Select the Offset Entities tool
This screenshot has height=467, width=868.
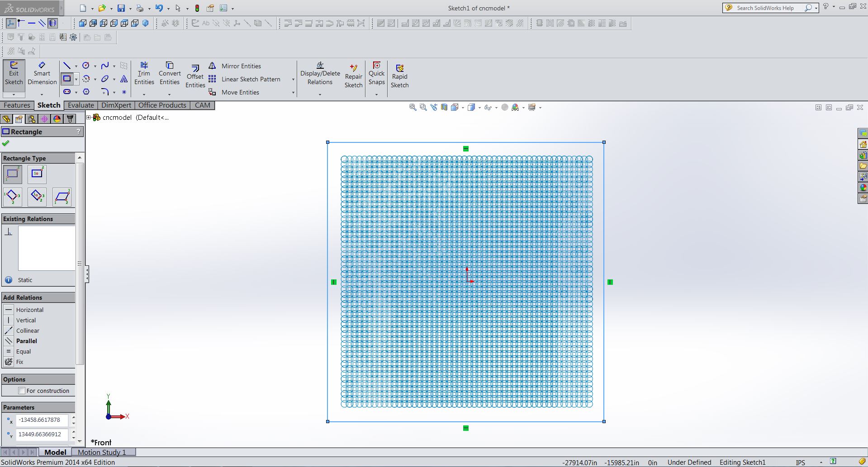pos(195,75)
